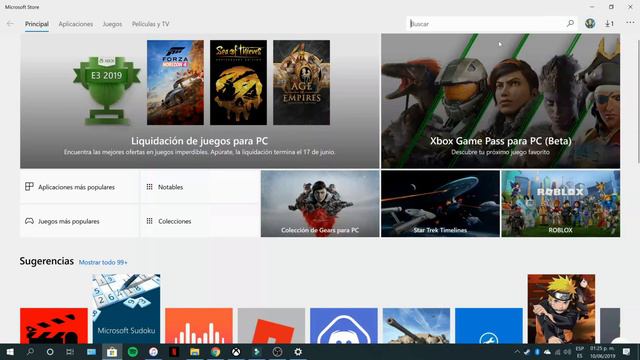This screenshot has height=360, width=640.
Task: Click the Bluetooth tray icon
Action: 537,352
